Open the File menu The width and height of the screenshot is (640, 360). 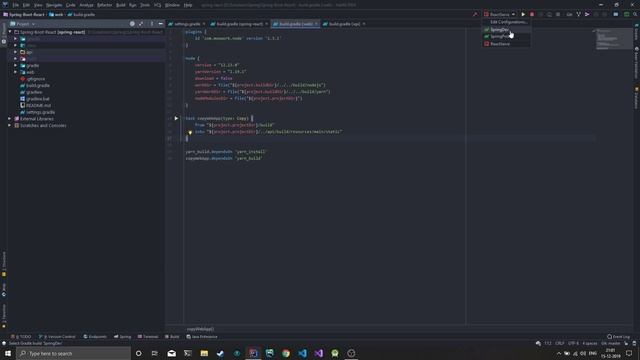(16, 5)
